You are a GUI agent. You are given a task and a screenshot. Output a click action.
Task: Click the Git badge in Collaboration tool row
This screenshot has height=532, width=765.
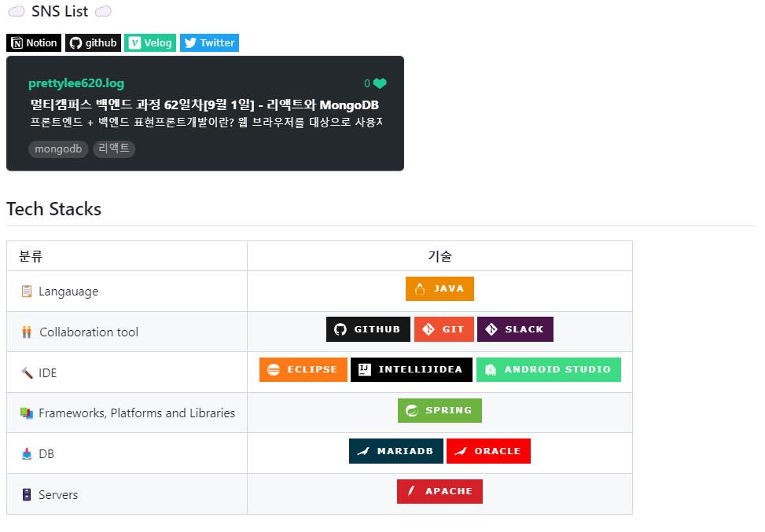tap(443, 329)
